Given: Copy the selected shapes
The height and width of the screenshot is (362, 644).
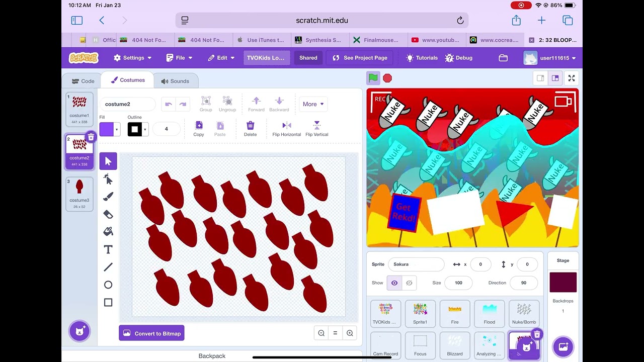Looking at the screenshot, I should (x=199, y=129).
